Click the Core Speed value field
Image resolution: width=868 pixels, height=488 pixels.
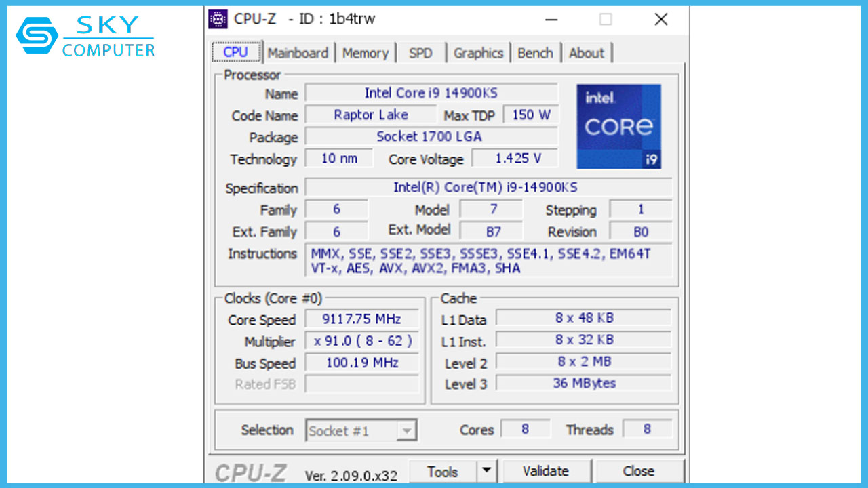362,319
